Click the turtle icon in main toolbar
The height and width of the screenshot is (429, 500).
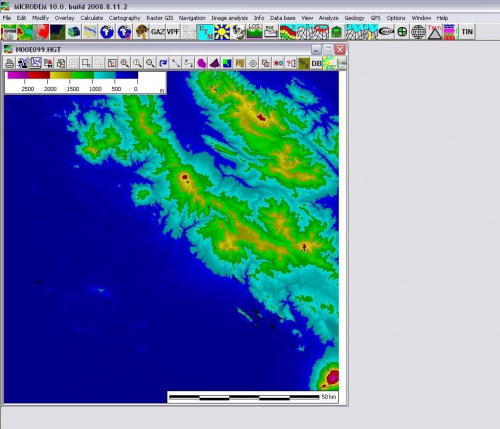tap(142, 32)
